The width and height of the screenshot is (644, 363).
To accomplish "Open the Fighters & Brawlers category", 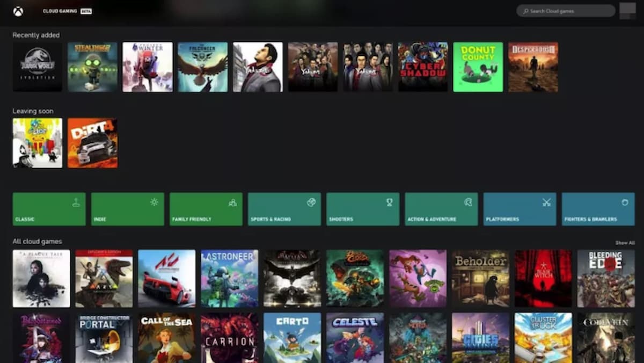I will [598, 209].
